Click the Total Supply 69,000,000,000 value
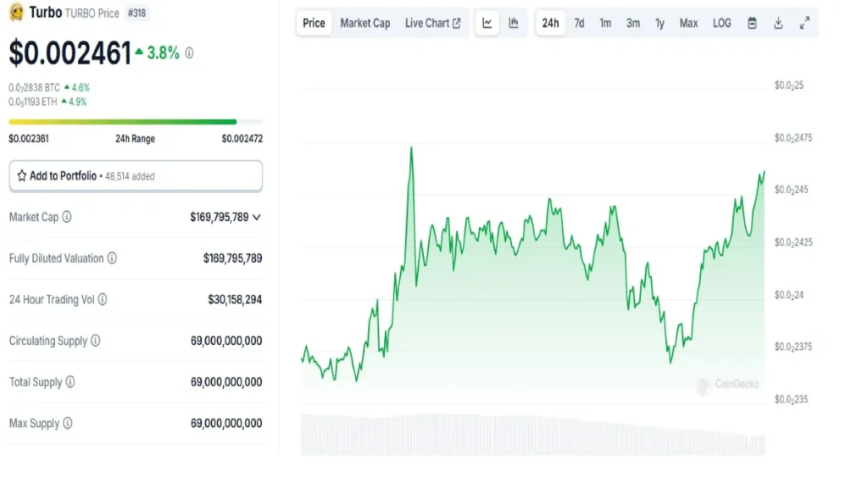This screenshot has width=868, height=488. [x=226, y=382]
